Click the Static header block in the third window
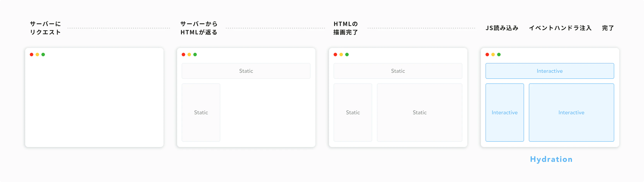The image size is (644, 182). tap(398, 71)
